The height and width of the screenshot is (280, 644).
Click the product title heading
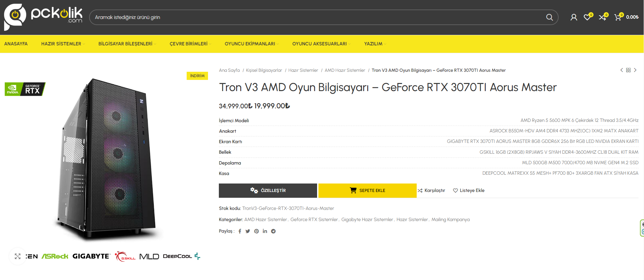388,87
